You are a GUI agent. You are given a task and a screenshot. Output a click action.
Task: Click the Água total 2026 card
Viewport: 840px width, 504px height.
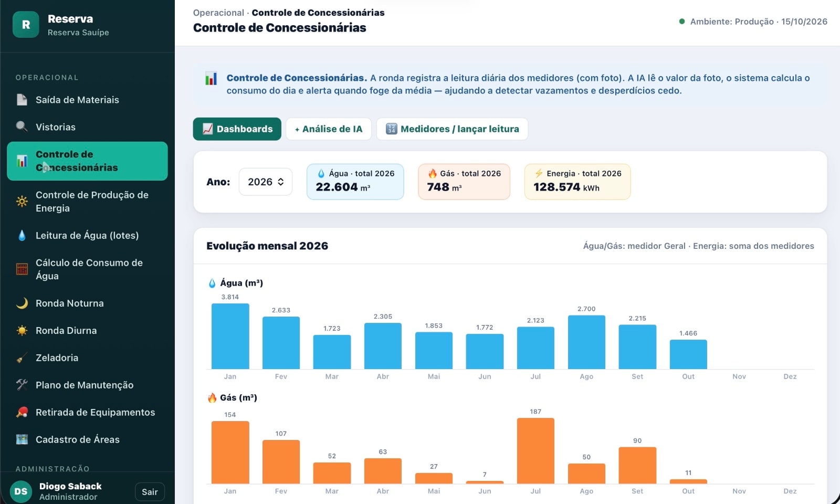point(355,182)
